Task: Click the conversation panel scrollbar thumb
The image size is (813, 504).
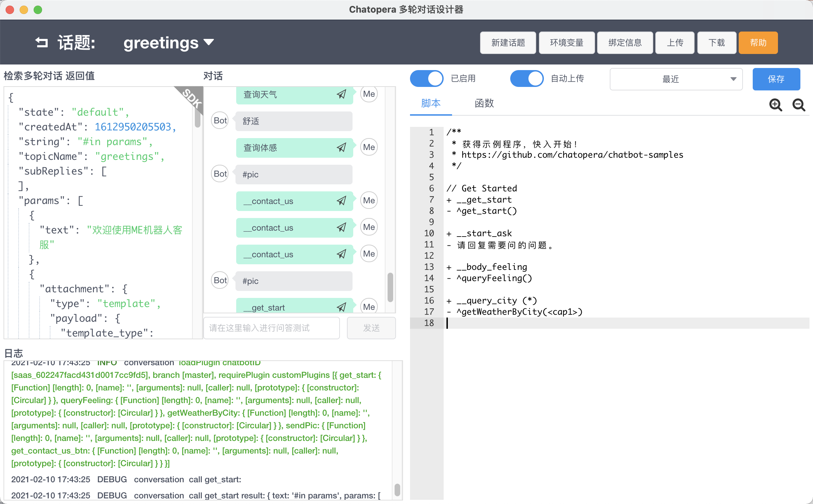Action: point(390,287)
